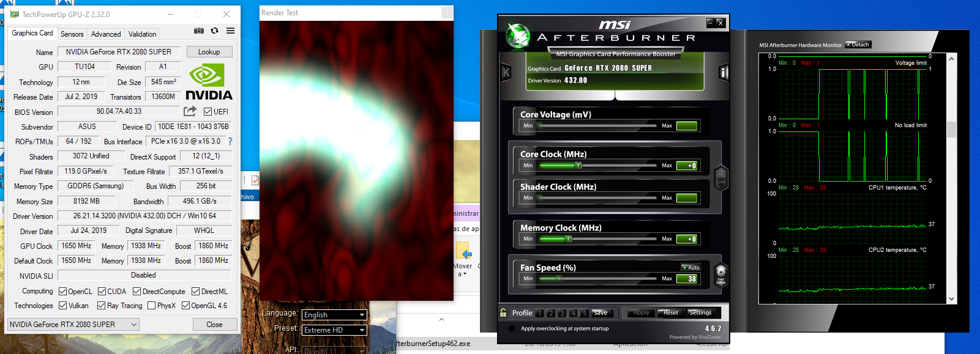The height and width of the screenshot is (354, 980).
Task: Open the Afterburner Settings button
Action: pos(700,312)
